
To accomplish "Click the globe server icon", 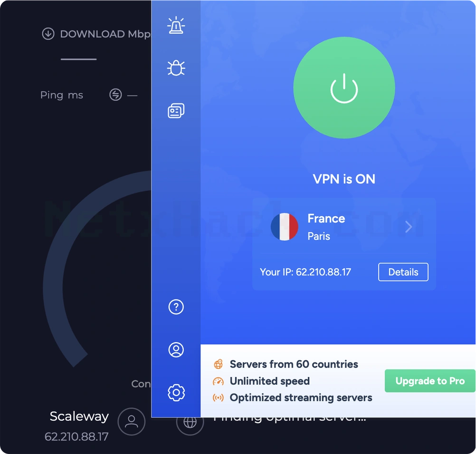I will 190,423.
